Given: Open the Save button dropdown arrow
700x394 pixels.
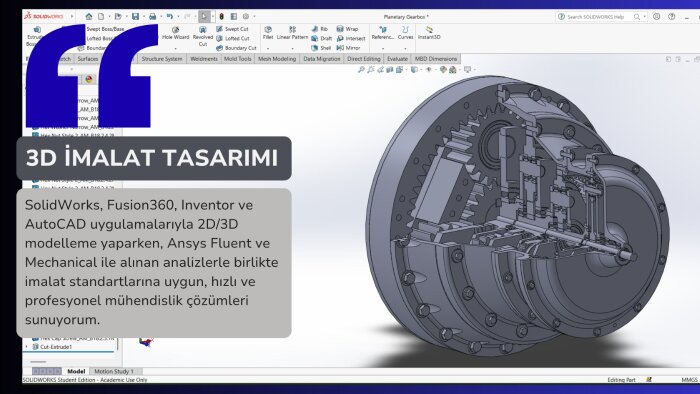Looking at the screenshot, I should click(x=143, y=17).
